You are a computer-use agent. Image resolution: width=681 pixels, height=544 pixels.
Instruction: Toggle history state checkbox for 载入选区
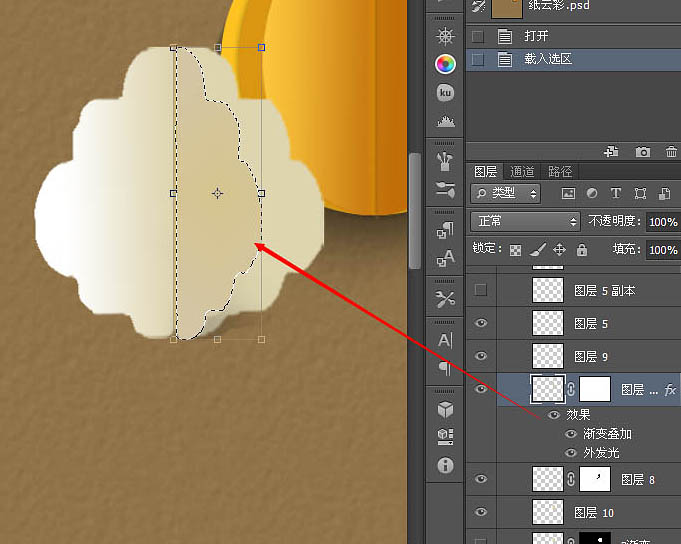(x=478, y=59)
